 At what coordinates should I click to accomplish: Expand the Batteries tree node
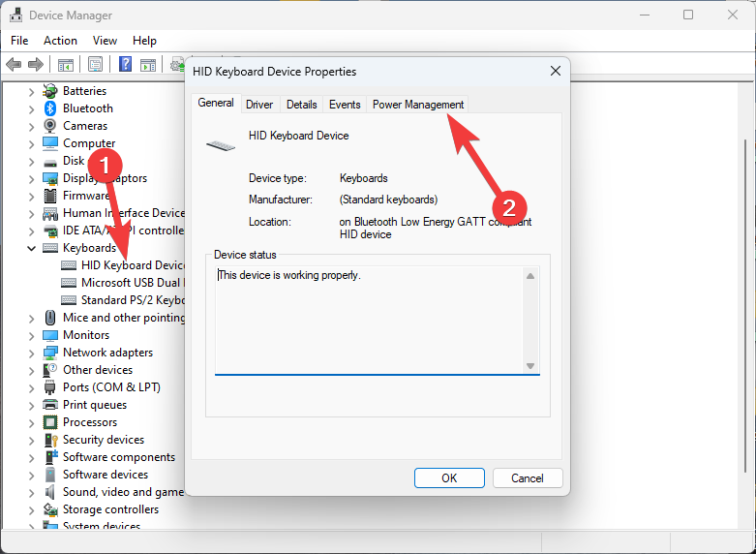click(31, 92)
